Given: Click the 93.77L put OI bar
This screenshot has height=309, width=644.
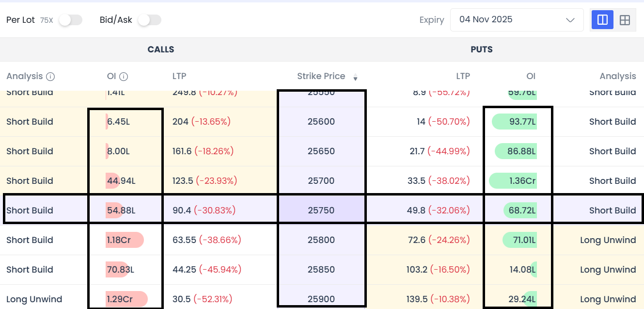Looking at the screenshot, I should pos(515,122).
